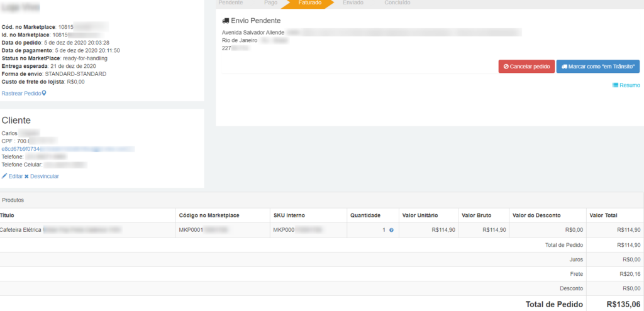Image resolution: width=644 pixels, height=311 pixels.
Task: Click the Título column header
Action: [8, 216]
